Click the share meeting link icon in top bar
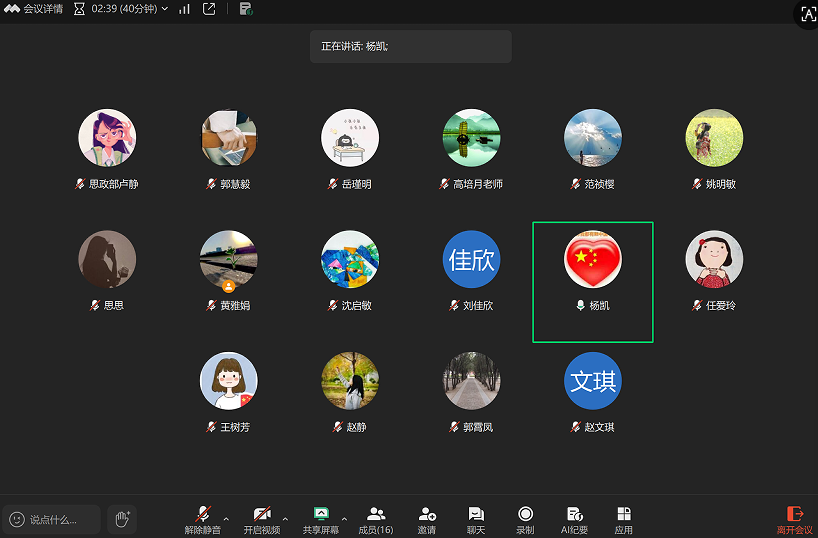Image resolution: width=818 pixels, height=538 pixels. click(209, 9)
